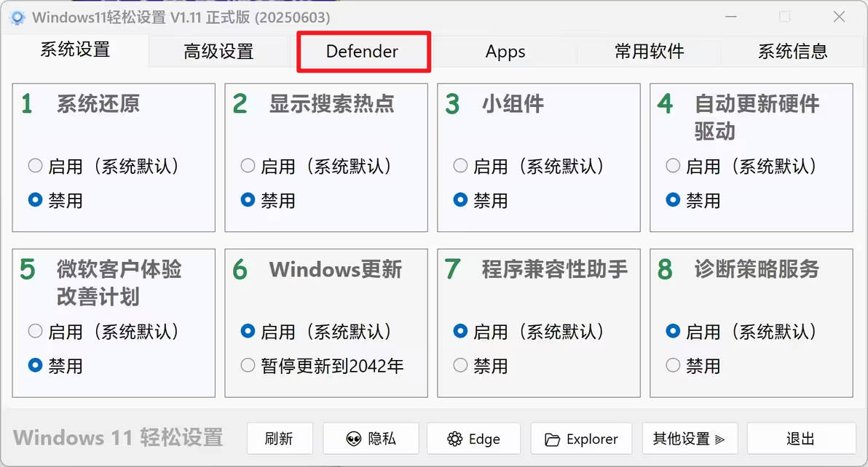Open the 常用软件 tab
The width and height of the screenshot is (868, 467).
(649, 52)
